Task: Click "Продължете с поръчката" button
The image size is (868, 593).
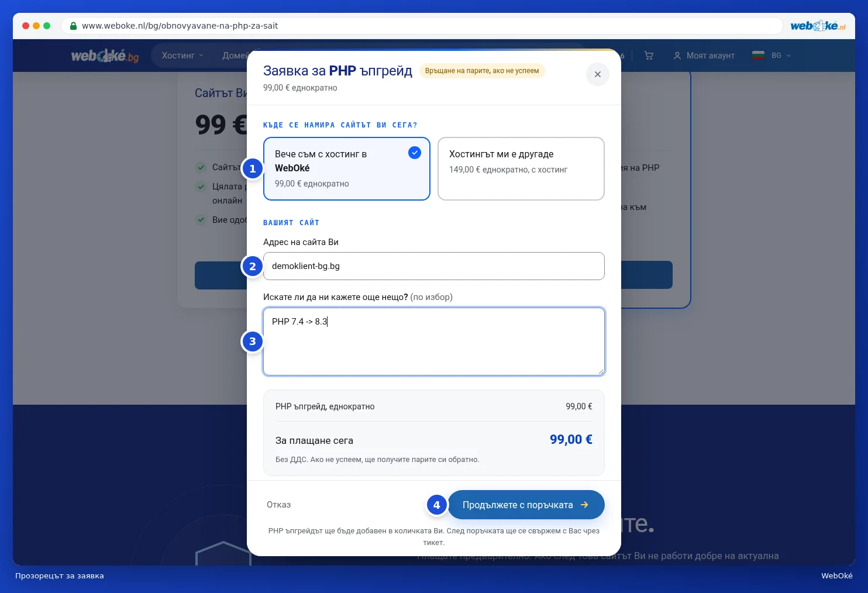Action: point(526,505)
